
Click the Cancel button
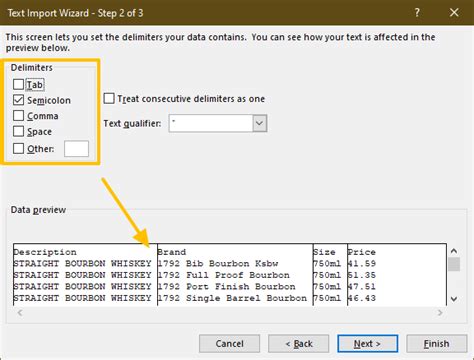(229, 344)
